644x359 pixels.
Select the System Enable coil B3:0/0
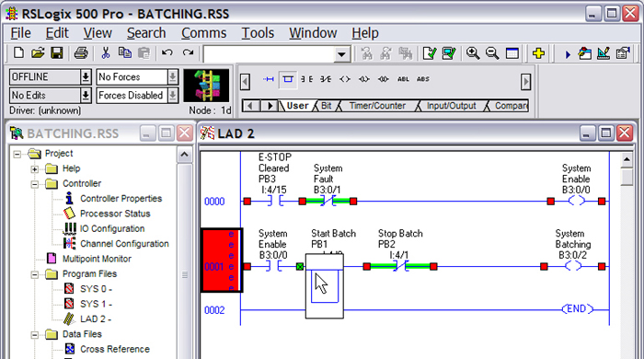tap(576, 201)
